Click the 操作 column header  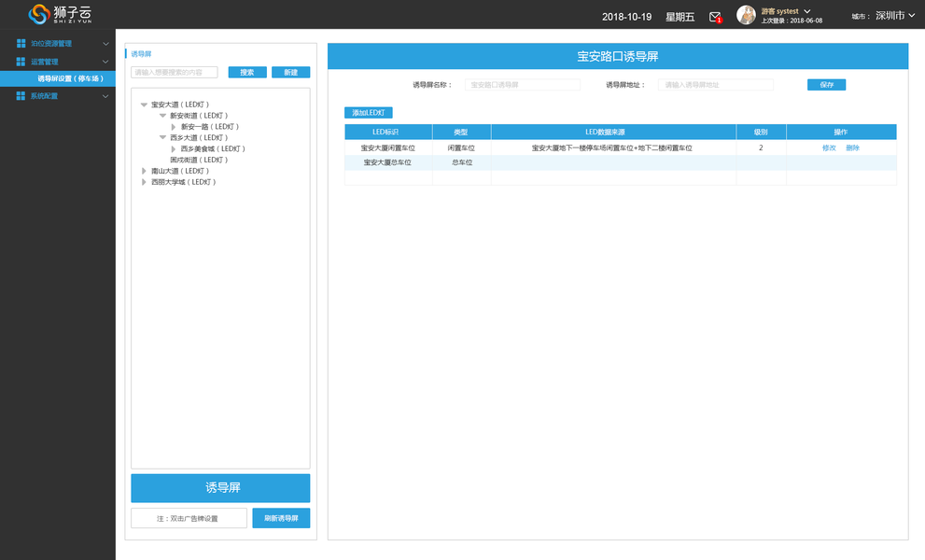pyautogui.click(x=841, y=132)
